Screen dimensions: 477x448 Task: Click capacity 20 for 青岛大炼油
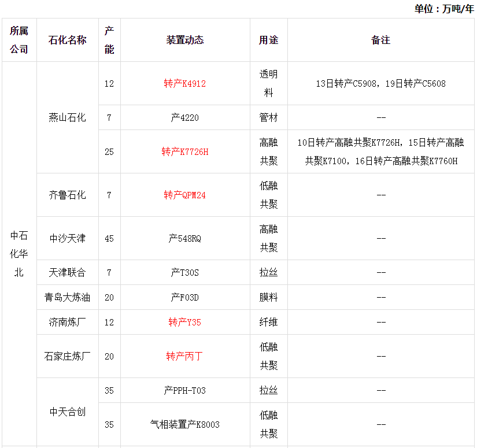click(109, 297)
